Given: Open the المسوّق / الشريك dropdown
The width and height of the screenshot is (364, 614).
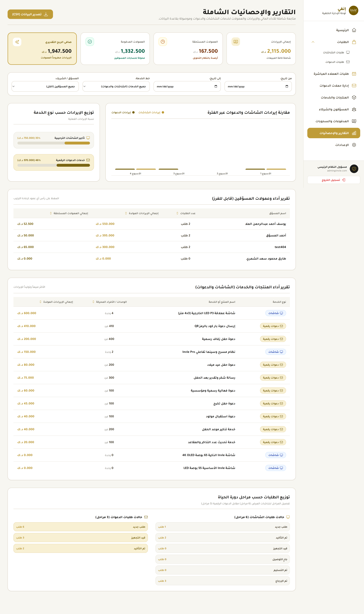Looking at the screenshot, I should [45, 86].
